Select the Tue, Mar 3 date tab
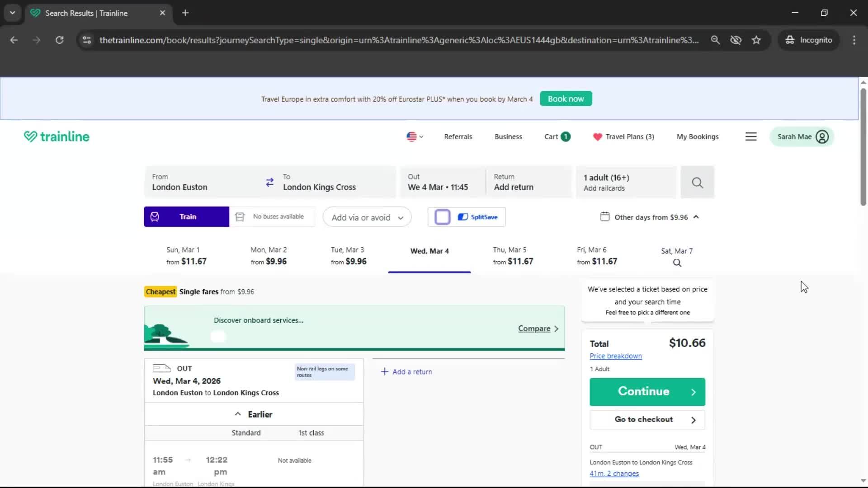The image size is (868, 488). coord(347,255)
